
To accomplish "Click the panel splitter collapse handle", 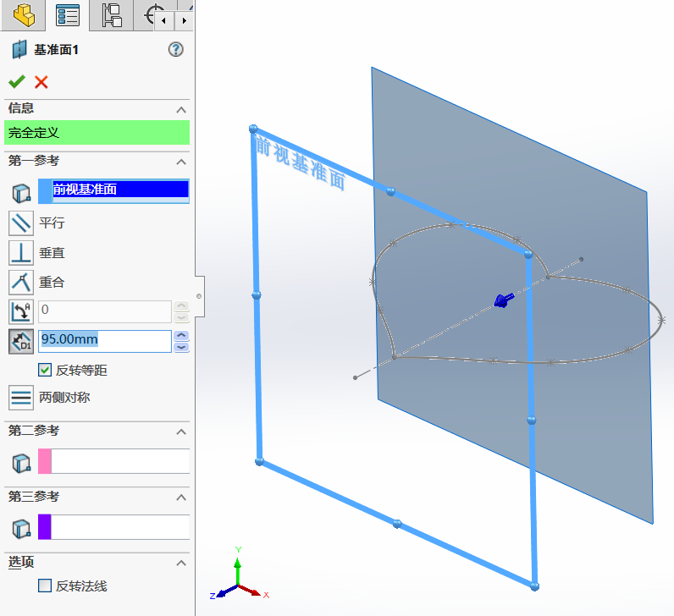I will [x=199, y=296].
